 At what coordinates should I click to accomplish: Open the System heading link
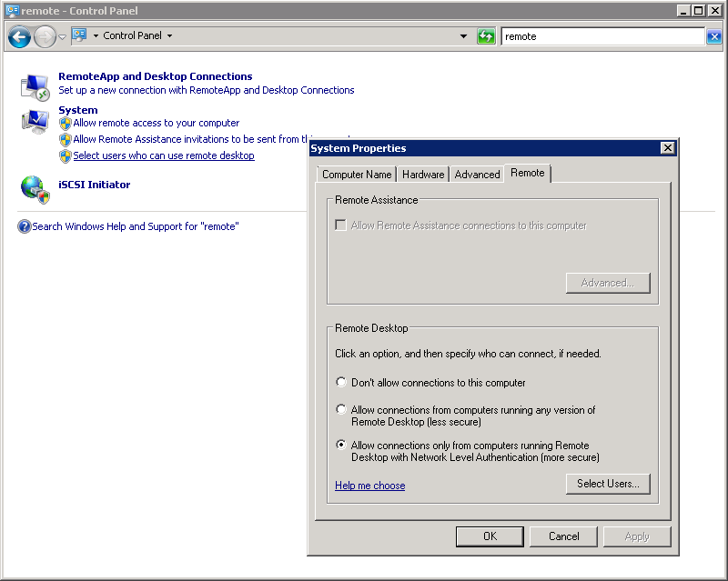click(78, 110)
